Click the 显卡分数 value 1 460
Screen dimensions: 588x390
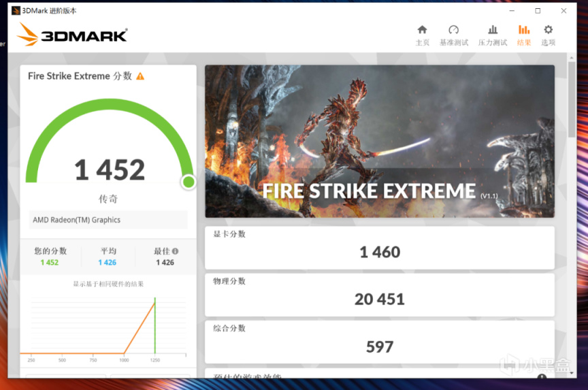[x=380, y=252]
